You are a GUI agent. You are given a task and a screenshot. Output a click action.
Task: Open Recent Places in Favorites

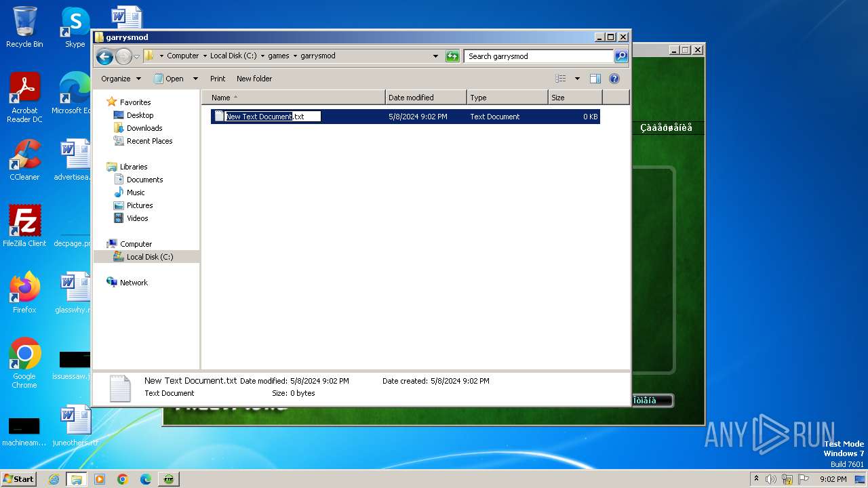[149, 141]
